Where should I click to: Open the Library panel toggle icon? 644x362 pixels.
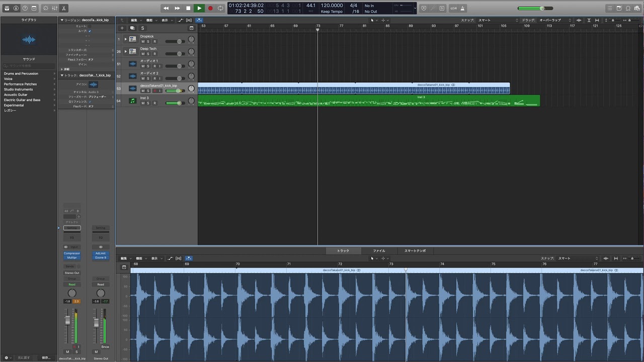[x=7, y=8]
